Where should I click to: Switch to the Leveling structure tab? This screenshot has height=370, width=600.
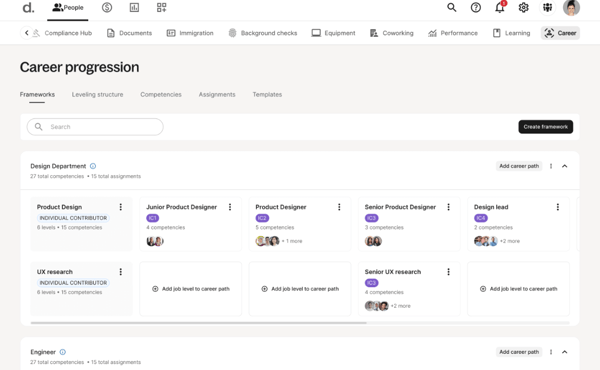(98, 95)
